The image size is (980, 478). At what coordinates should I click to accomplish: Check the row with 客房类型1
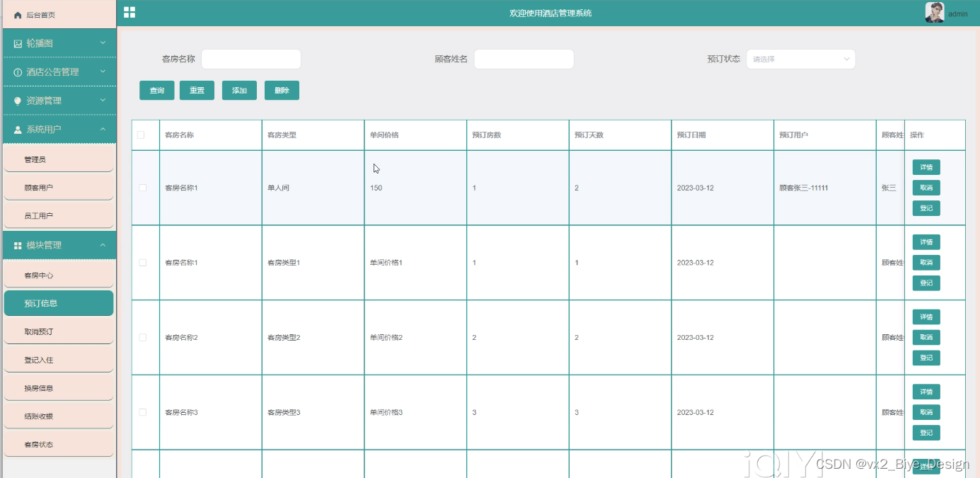143,263
